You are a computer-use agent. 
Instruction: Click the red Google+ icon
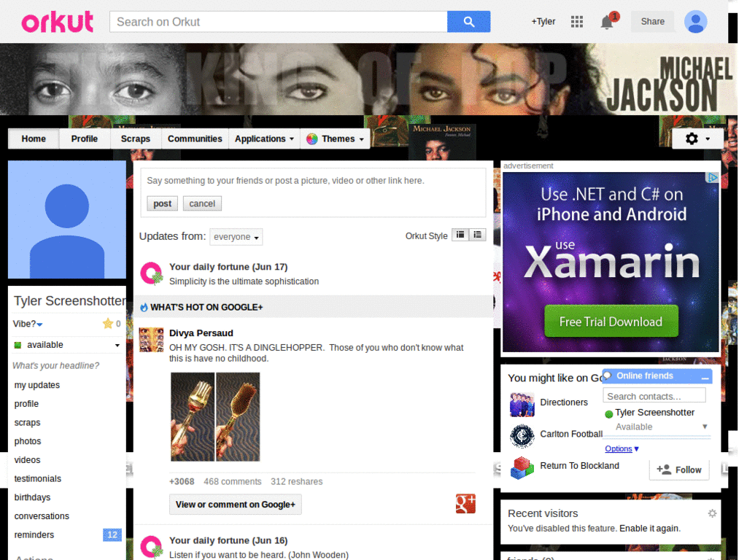coord(465,504)
